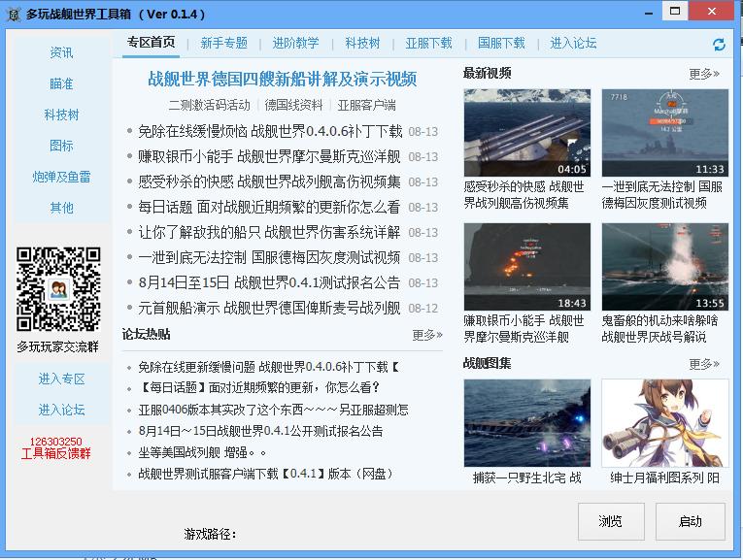Open 亚服客户端 link

(367, 105)
